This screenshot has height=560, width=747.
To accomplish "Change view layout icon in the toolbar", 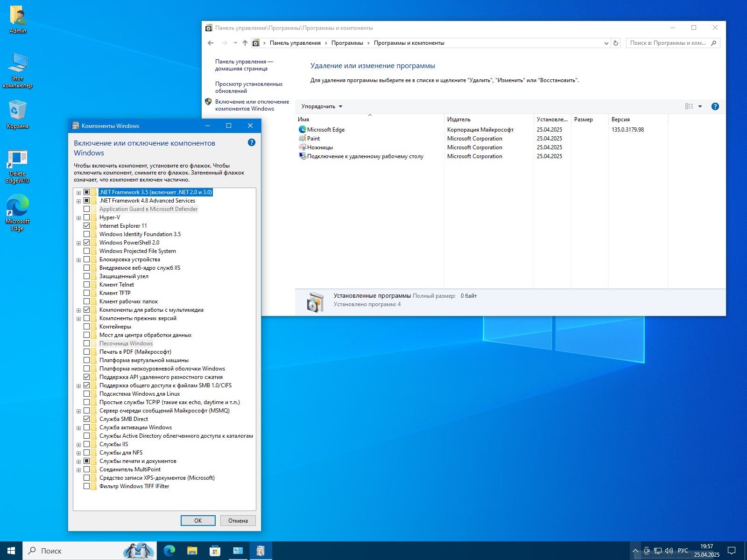I will pos(689,106).
